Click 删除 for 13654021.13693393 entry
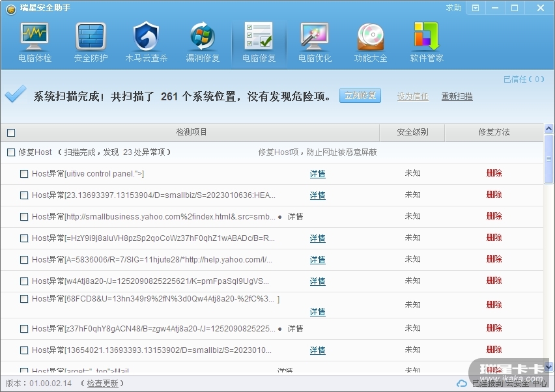This screenshot has width=555, height=392. (x=494, y=350)
